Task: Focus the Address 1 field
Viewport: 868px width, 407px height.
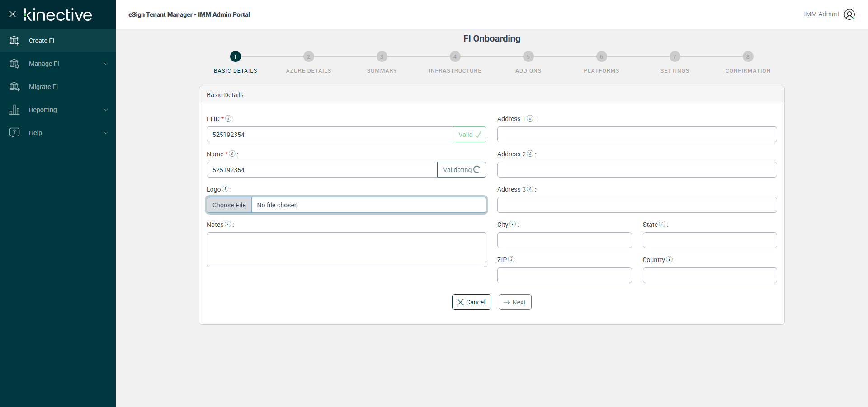Action: pos(637,135)
